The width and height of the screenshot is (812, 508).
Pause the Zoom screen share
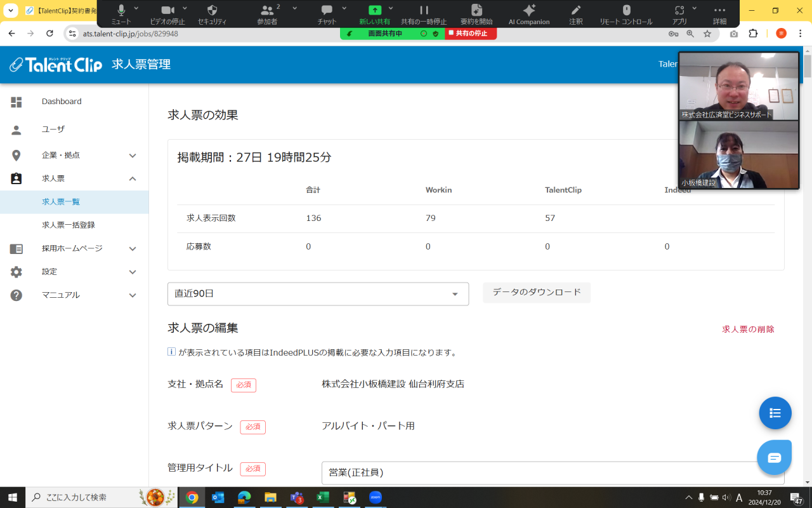[424, 13]
